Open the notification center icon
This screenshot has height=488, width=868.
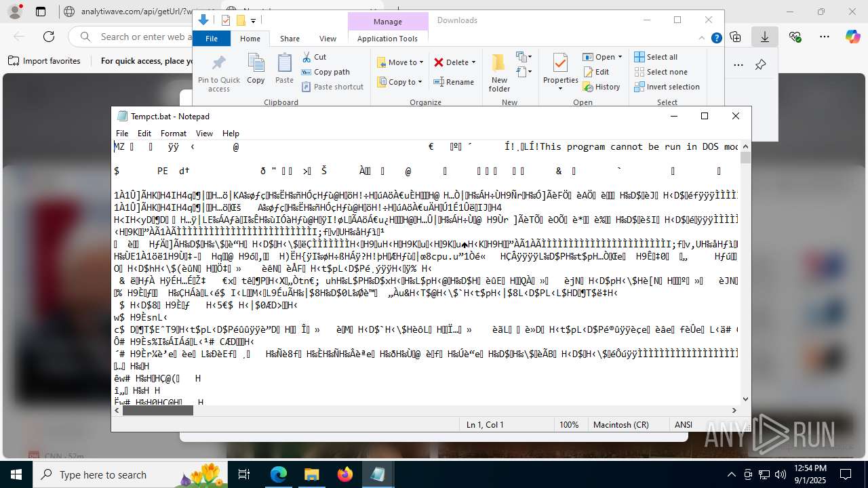pos(846,474)
